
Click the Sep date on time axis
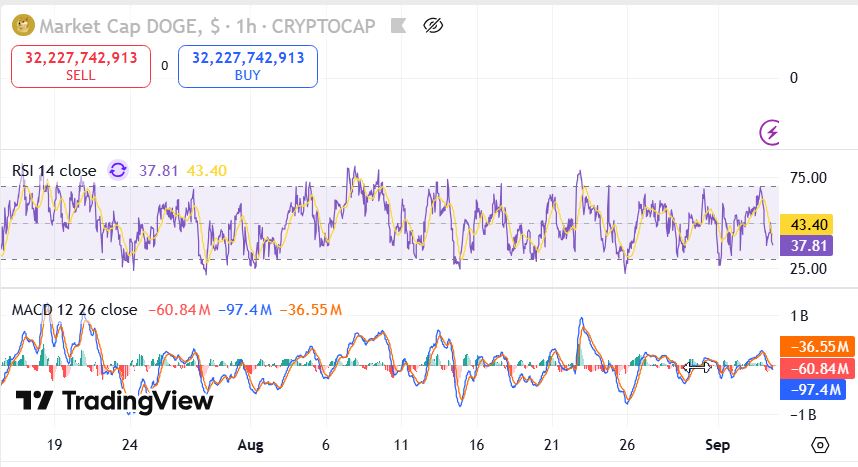pyautogui.click(x=712, y=445)
